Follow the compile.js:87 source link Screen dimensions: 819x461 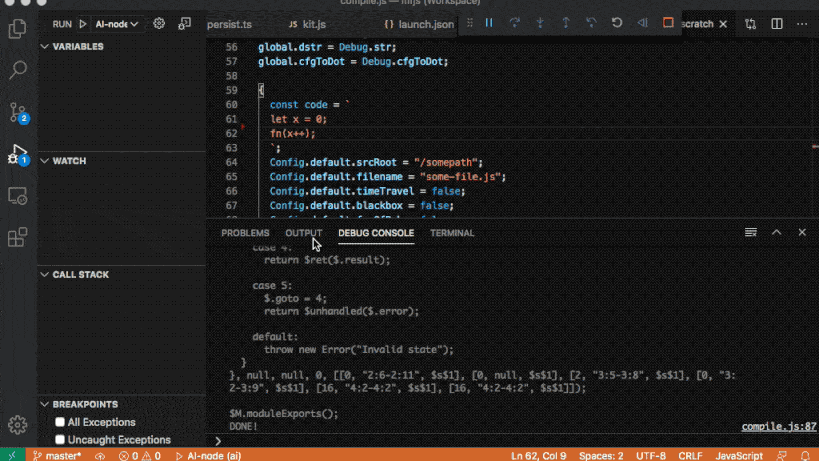(x=779, y=427)
